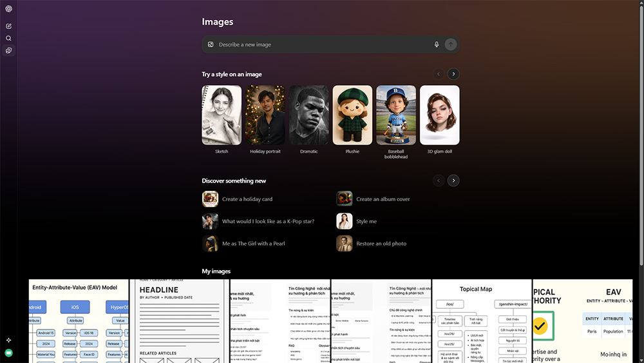Select 'Restore an old photo' suggestion

click(381, 243)
